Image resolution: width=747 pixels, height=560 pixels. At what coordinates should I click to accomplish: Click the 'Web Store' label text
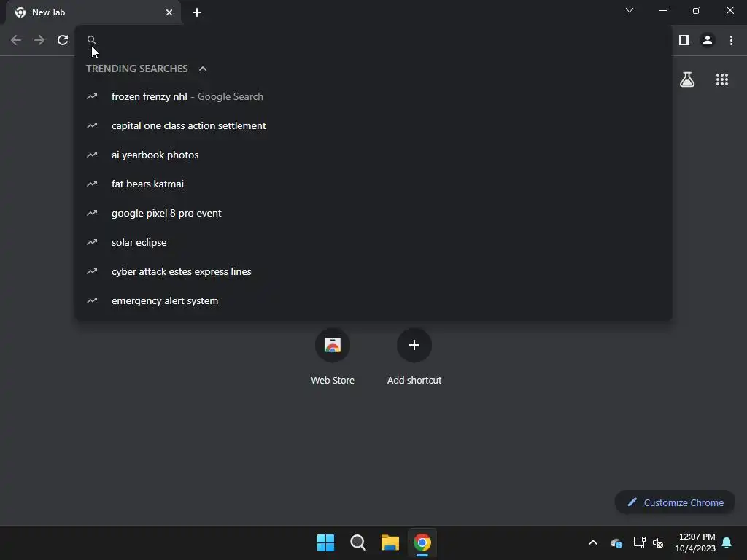pyautogui.click(x=333, y=380)
